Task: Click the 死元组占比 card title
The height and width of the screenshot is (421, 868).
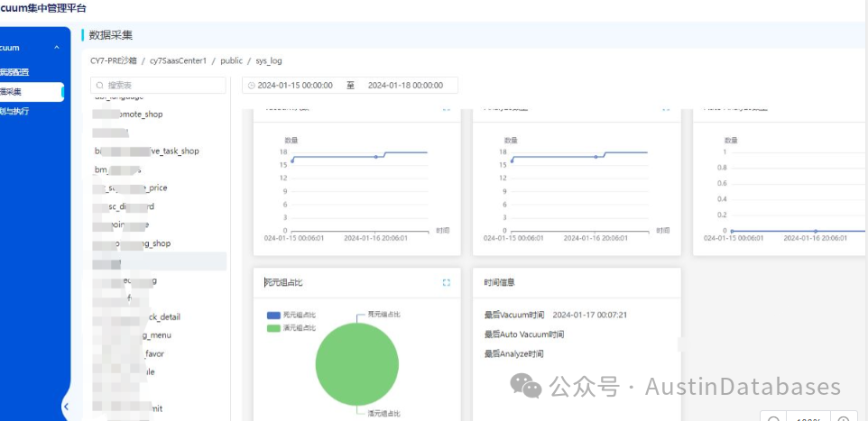Action: pyautogui.click(x=283, y=283)
